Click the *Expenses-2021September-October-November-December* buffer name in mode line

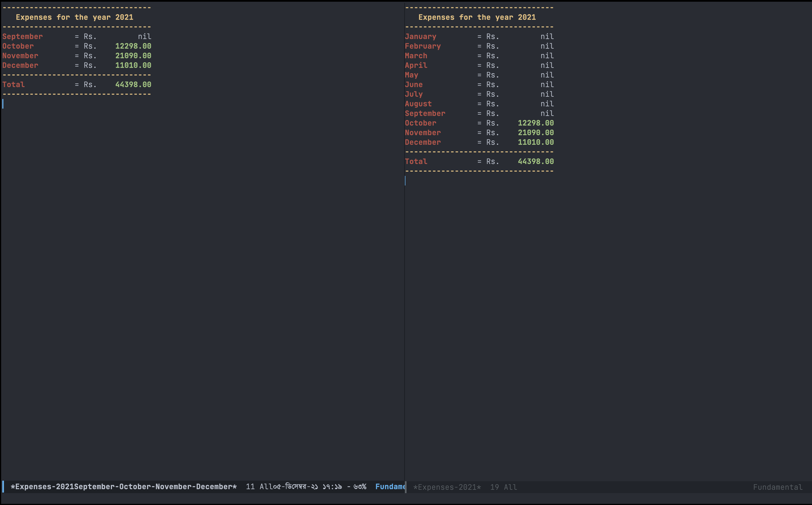click(x=124, y=487)
